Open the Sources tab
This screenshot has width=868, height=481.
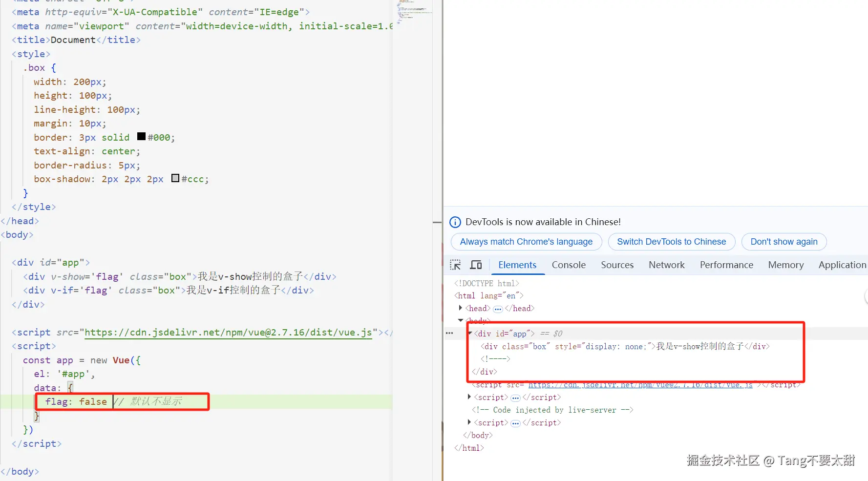pos(617,265)
